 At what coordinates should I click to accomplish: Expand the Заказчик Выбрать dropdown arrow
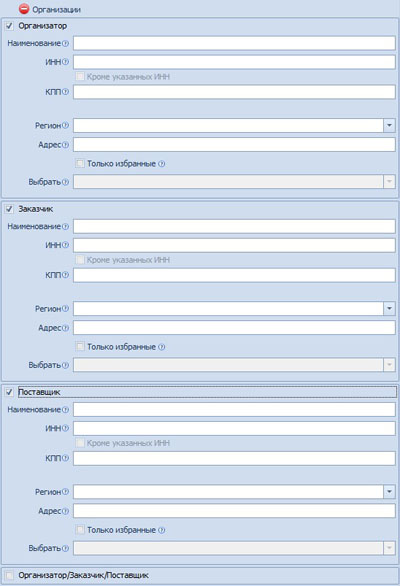pyautogui.click(x=389, y=365)
